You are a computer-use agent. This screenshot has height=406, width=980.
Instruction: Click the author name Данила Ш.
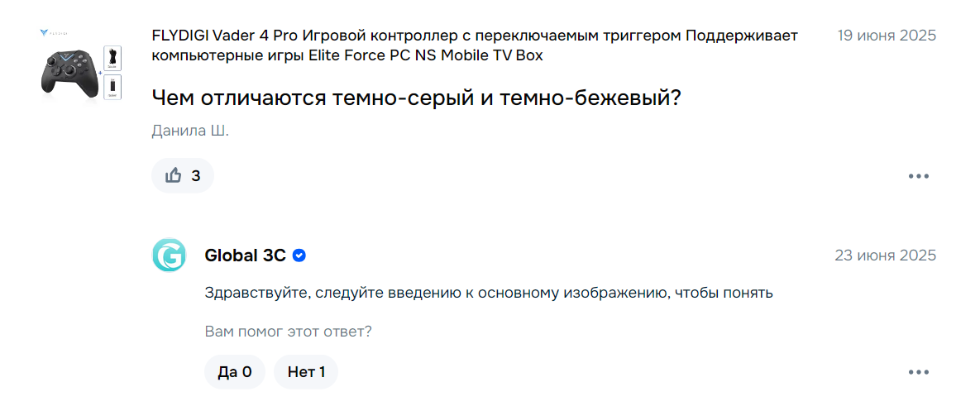point(191,131)
